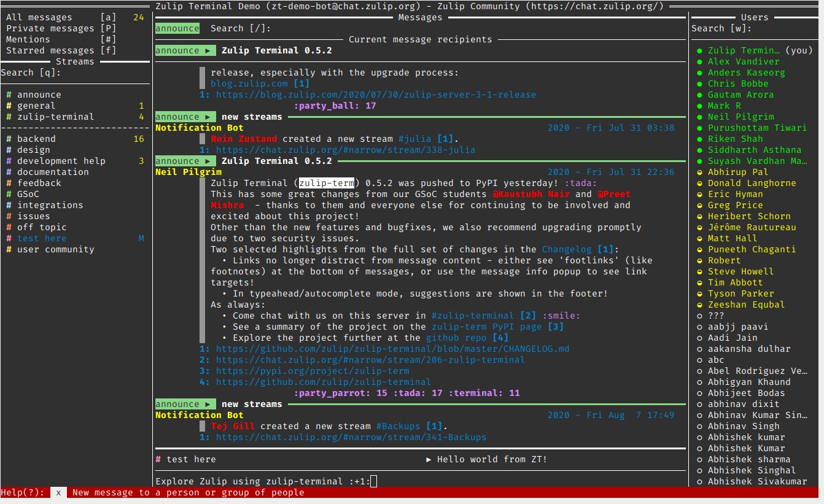Click the idle indicator beside Tim Abbott

pos(699,282)
